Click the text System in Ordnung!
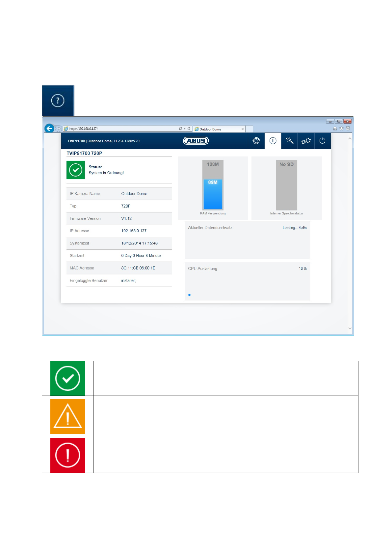This screenshot has width=392, height=555. pos(106,173)
